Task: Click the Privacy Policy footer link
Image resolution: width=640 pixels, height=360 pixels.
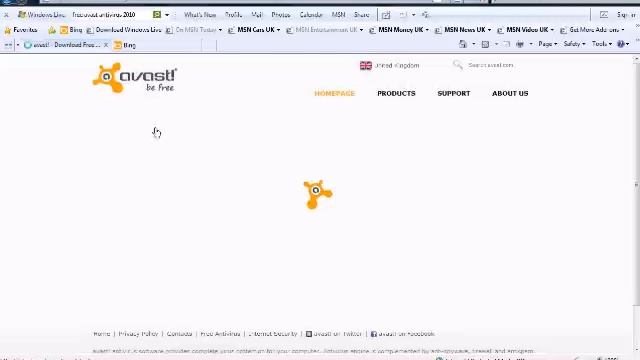Action: tap(138, 334)
